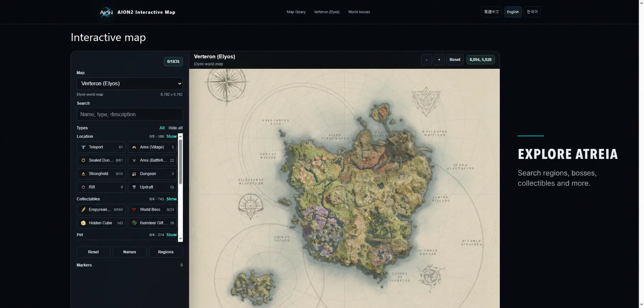Reset the map view

[x=455, y=60]
